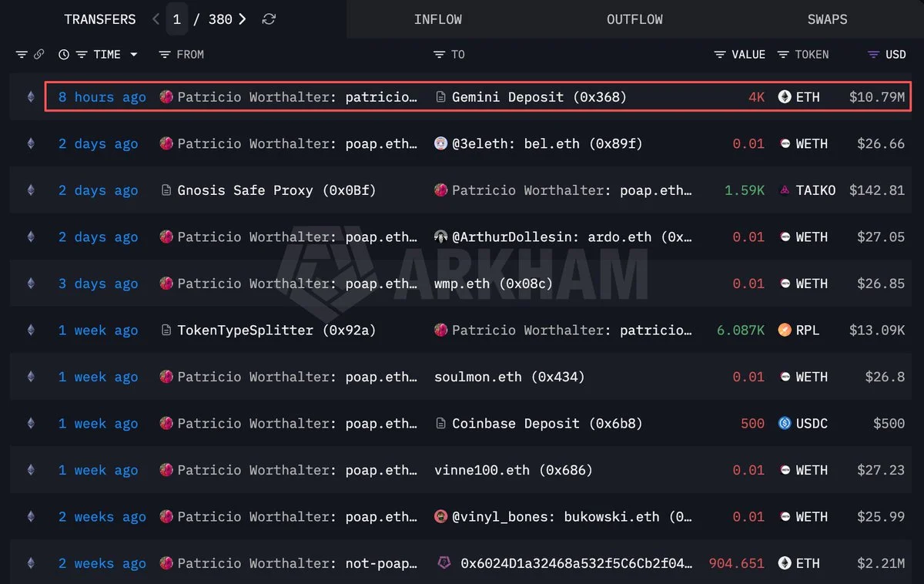Click USDC token icon
This screenshot has width=924, height=584.
click(785, 423)
